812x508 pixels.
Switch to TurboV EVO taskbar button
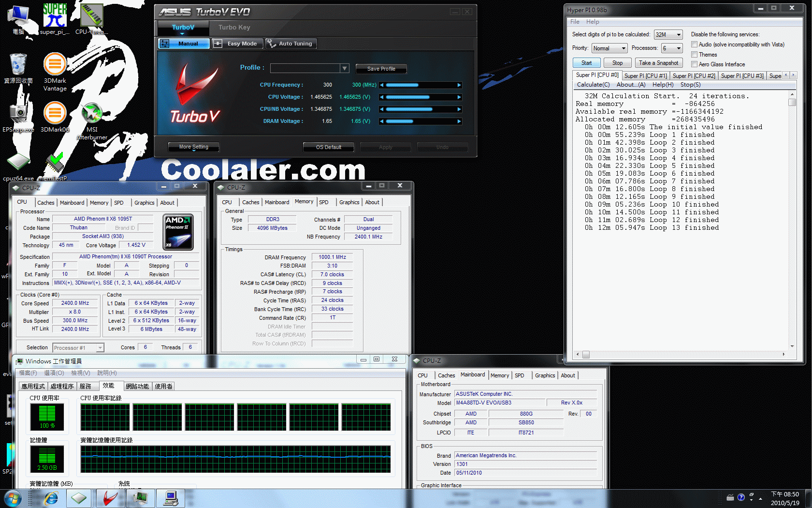[110, 498]
